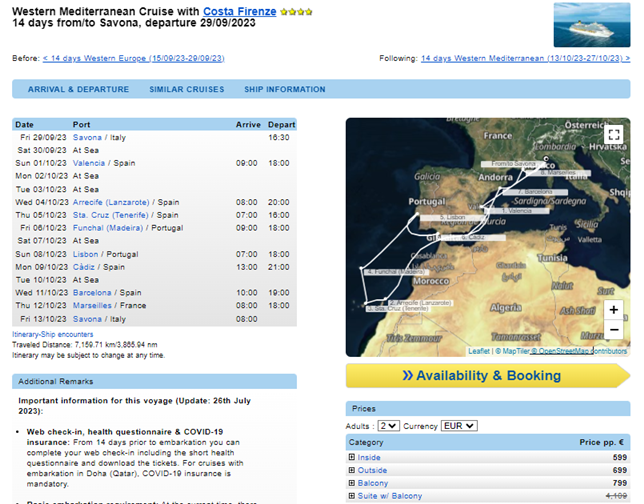Zoom in on the route map
Image resolution: width=644 pixels, height=504 pixels.
614,310
